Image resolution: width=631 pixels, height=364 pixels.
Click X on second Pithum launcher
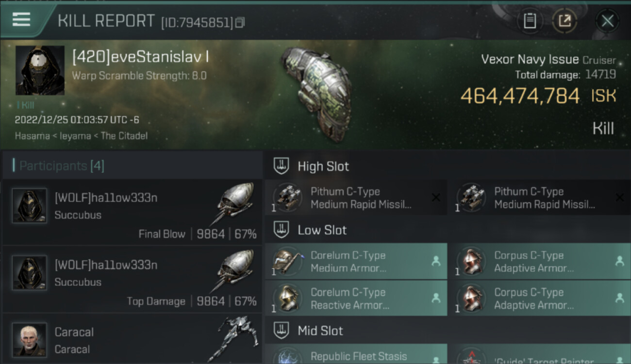[x=619, y=198]
